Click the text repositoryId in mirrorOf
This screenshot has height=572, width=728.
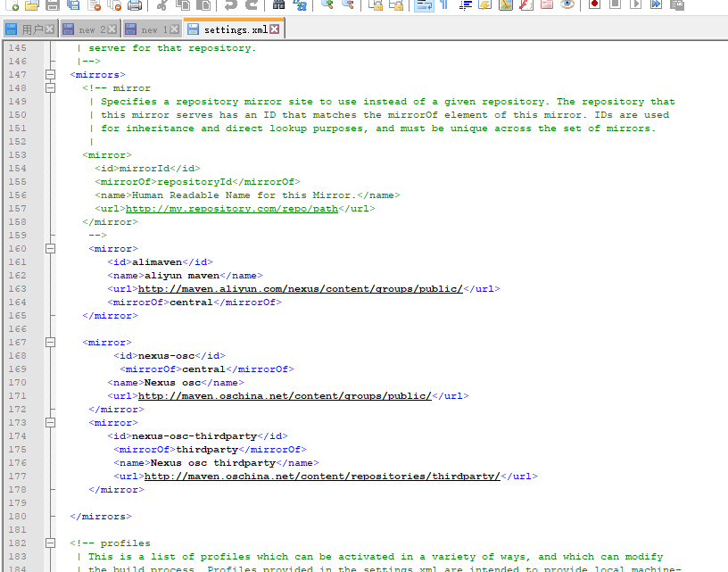point(194,181)
